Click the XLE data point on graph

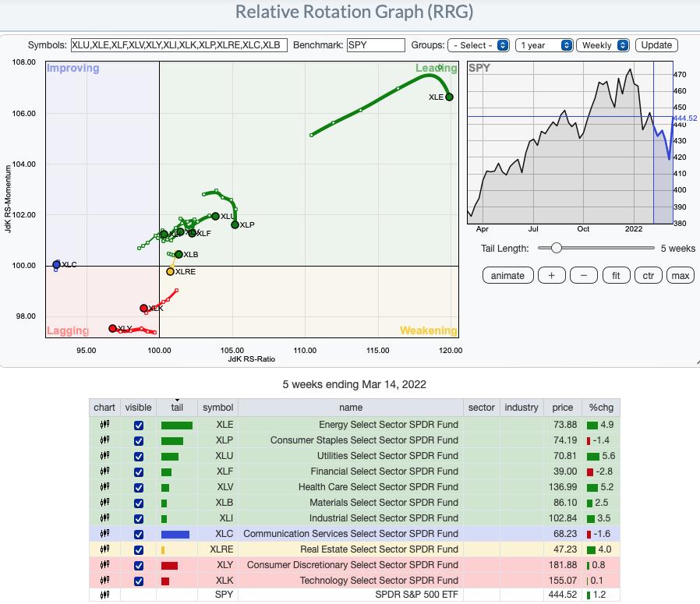[x=450, y=97]
